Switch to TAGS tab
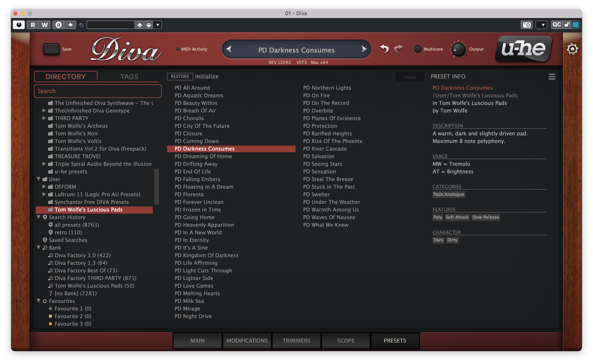Screen dimensions: 593x364 click(129, 77)
